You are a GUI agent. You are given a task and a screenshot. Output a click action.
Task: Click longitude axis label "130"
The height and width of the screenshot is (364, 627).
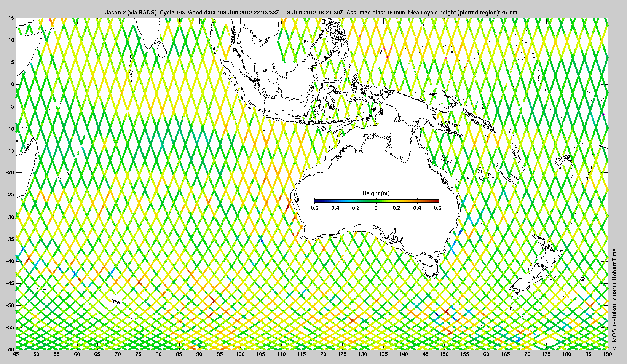pyautogui.click(x=363, y=354)
